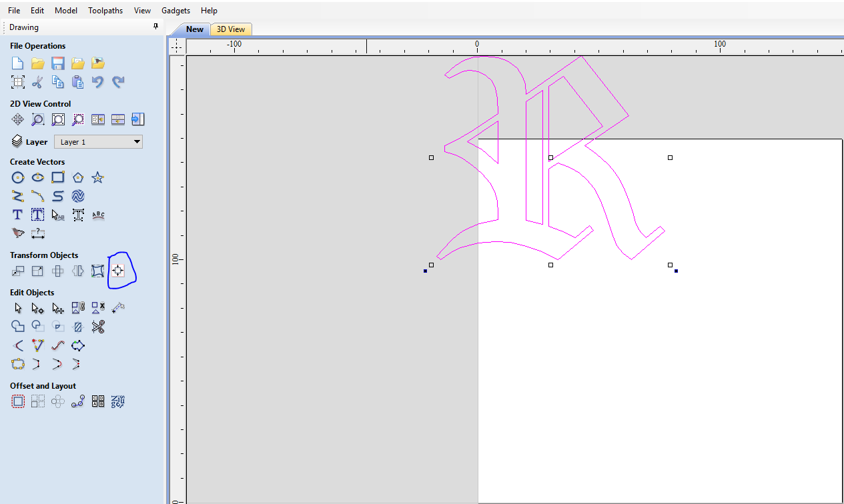Open the Measure tool under Create Vectors
This screenshot has height=504, width=844.
pyautogui.click(x=38, y=233)
